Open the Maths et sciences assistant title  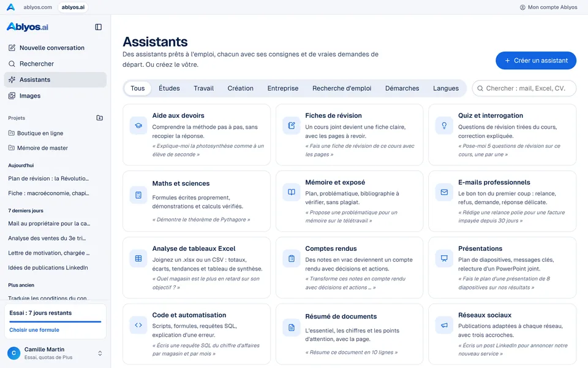coord(181,183)
